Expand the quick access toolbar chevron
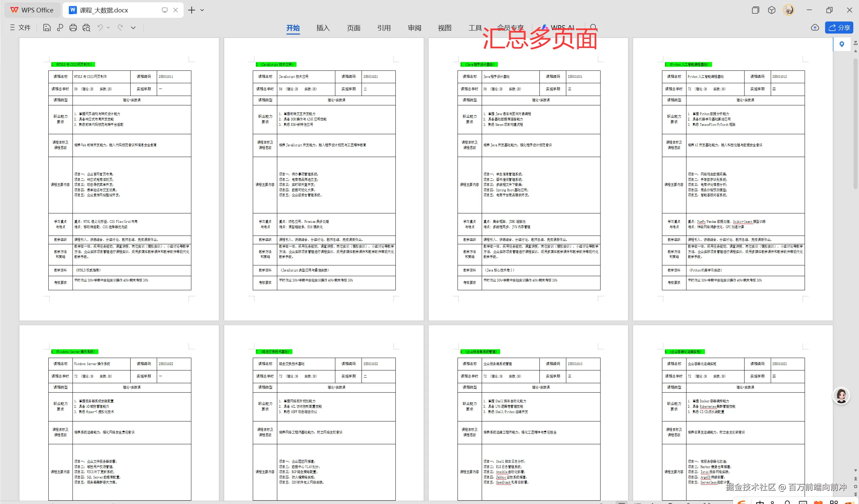The image size is (859, 504). click(133, 28)
